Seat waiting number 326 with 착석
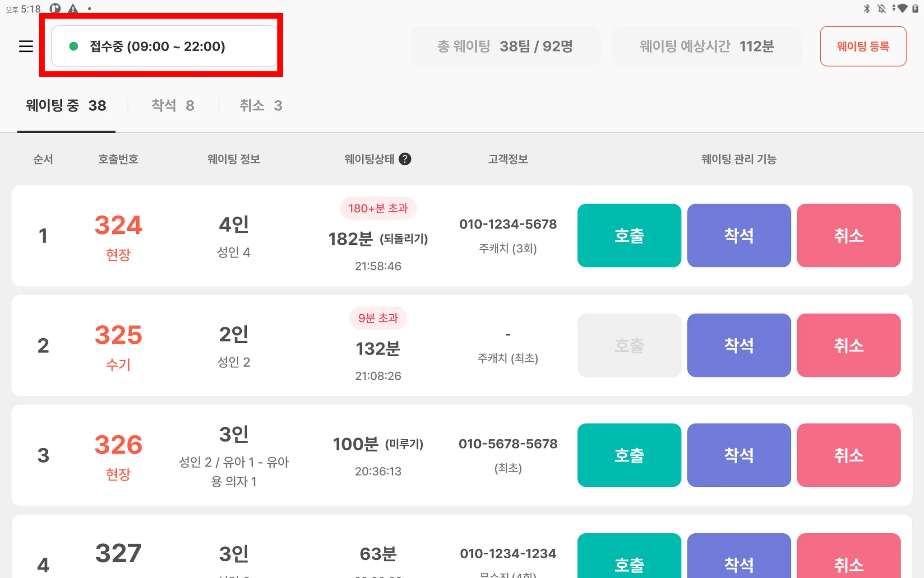 (739, 455)
